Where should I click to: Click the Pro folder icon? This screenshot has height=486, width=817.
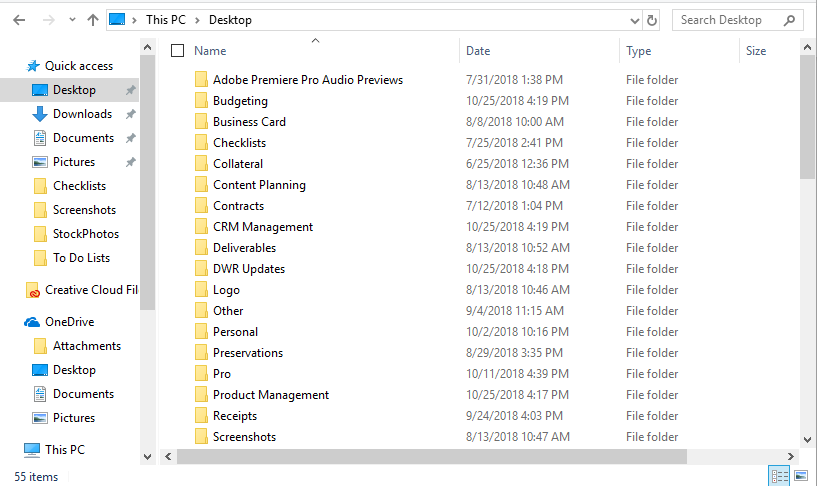[201, 373]
